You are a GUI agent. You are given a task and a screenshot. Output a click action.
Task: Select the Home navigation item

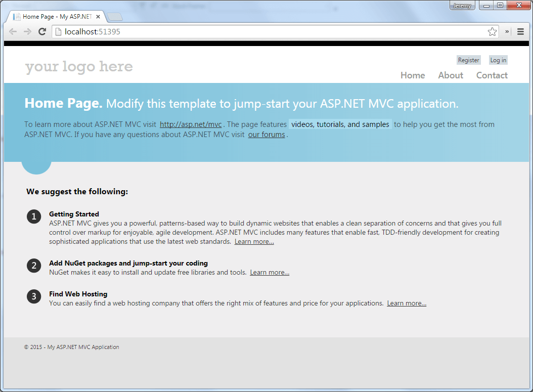412,75
